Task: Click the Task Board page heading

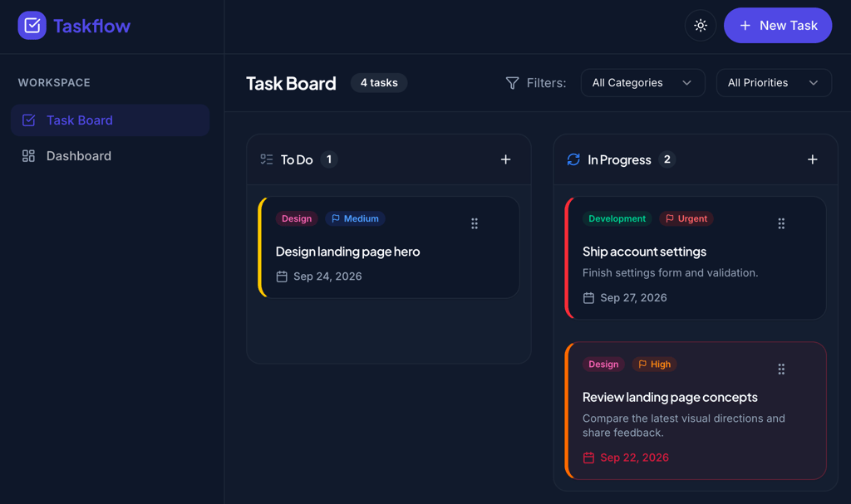Action: 291,84
